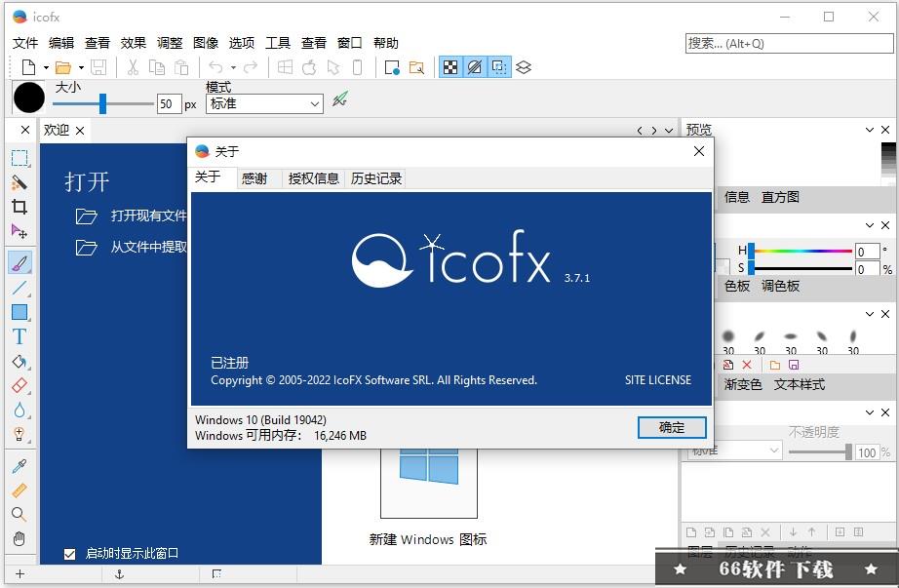The image size is (899, 588).
Task: Open the 帮助 menu
Action: click(386, 43)
